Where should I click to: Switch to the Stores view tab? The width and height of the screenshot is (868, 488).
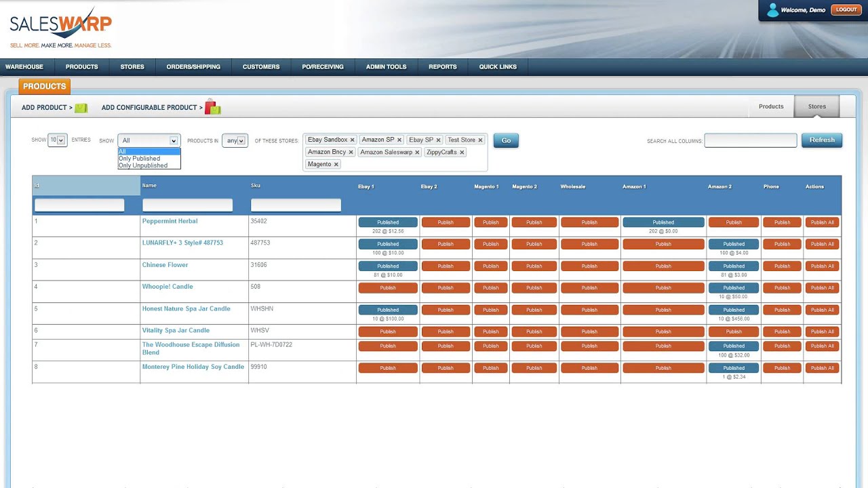817,106
